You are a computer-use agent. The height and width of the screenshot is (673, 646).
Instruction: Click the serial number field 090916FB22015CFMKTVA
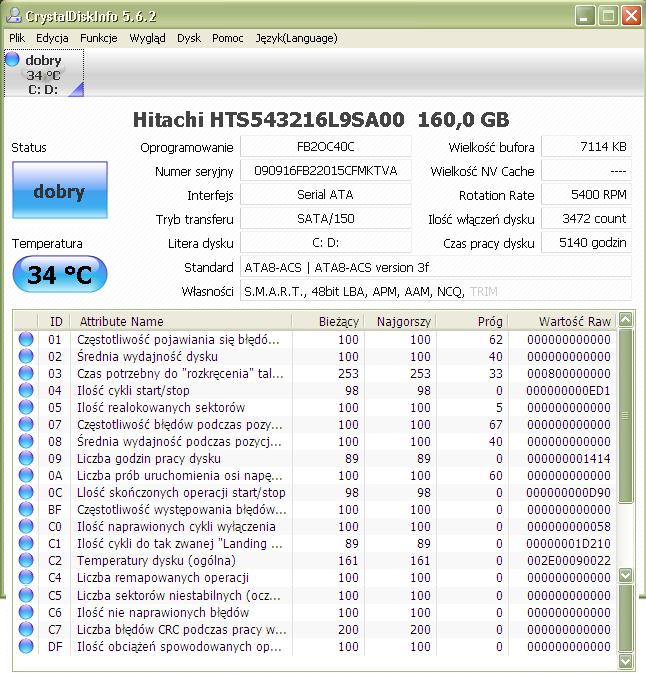[326, 171]
